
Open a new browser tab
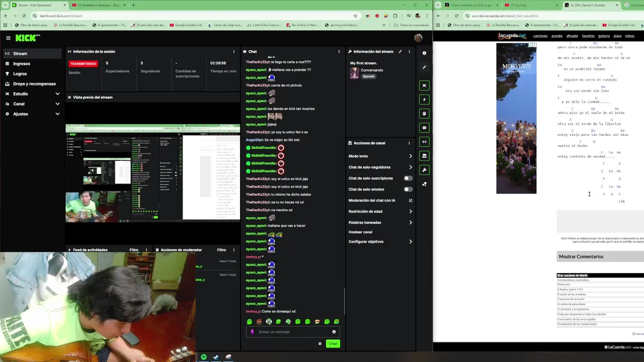point(133,5)
